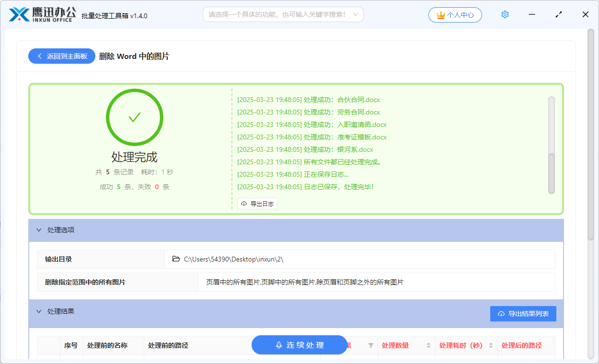Image resolution: width=599 pixels, height=364 pixels.
Task: Click log line 银河系.docx
Action: tap(305, 149)
